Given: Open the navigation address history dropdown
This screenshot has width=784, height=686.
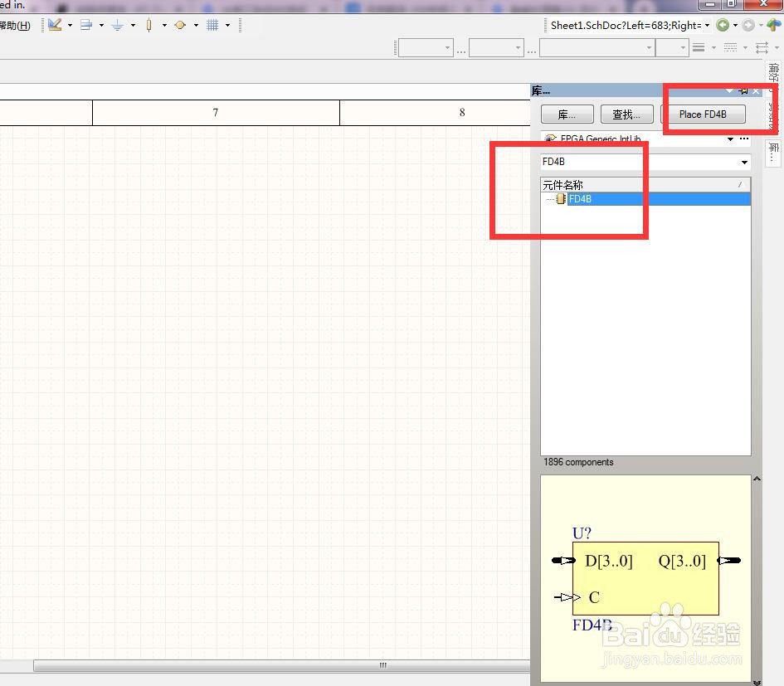Looking at the screenshot, I should (707, 25).
